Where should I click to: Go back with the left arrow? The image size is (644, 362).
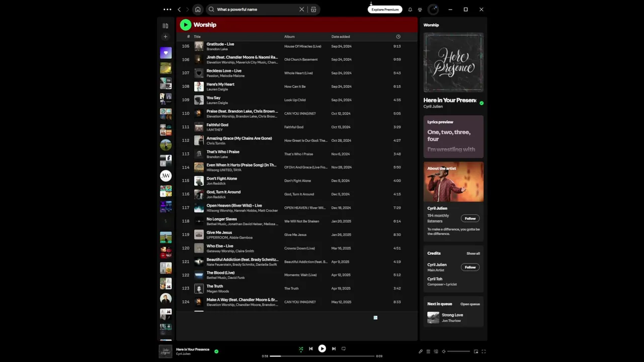tap(179, 10)
